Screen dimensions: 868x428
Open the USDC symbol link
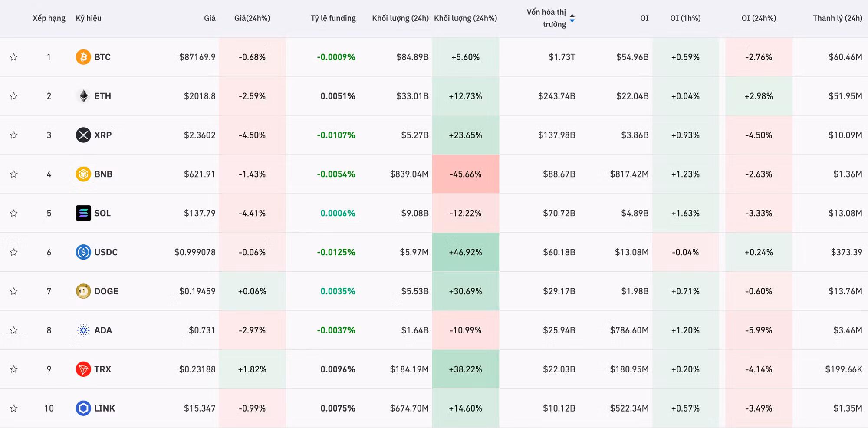(106, 252)
